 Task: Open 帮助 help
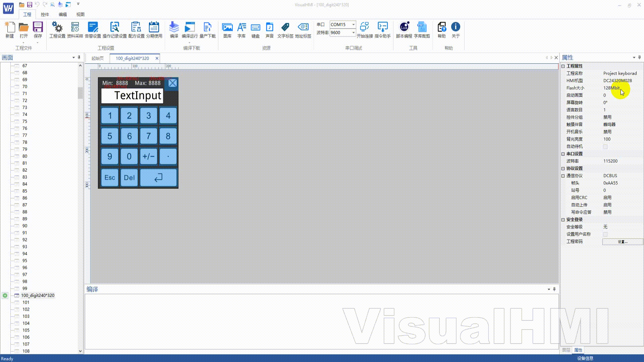(442, 30)
